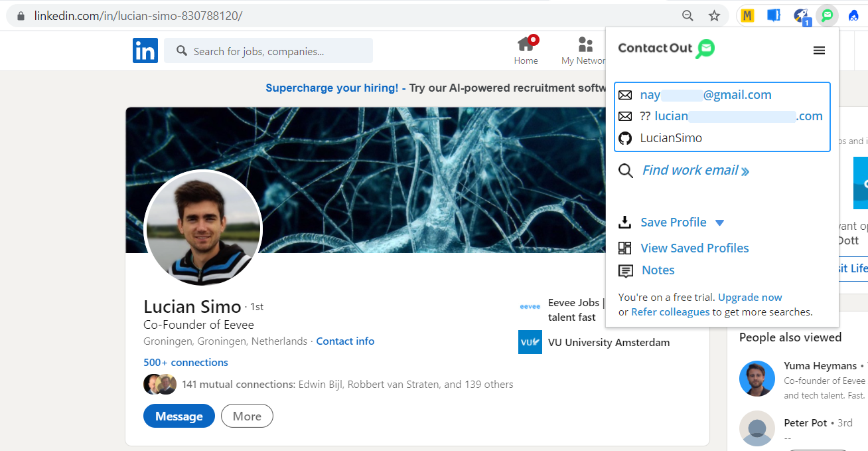This screenshot has width=868, height=451.
Task: Click Refer colleagues link
Action: [x=670, y=312]
